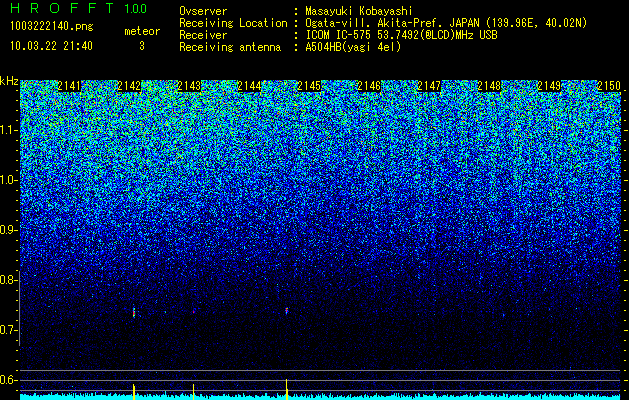
Task: Click the meteor echo after 2142
Action: tap(134, 313)
